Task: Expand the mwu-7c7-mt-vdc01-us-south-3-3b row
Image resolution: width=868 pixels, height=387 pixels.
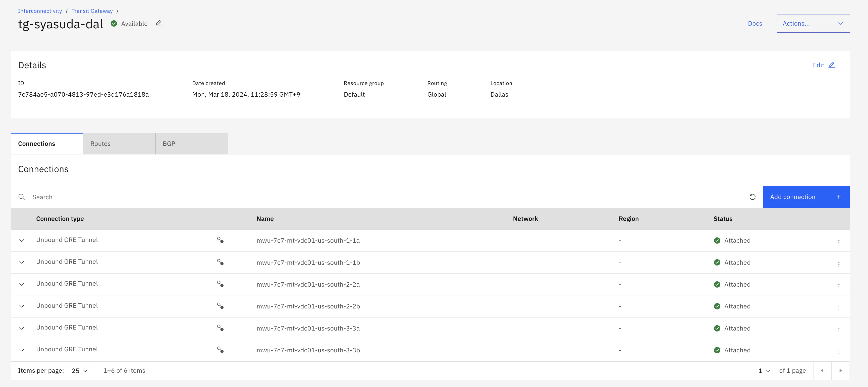Action: [x=22, y=350]
